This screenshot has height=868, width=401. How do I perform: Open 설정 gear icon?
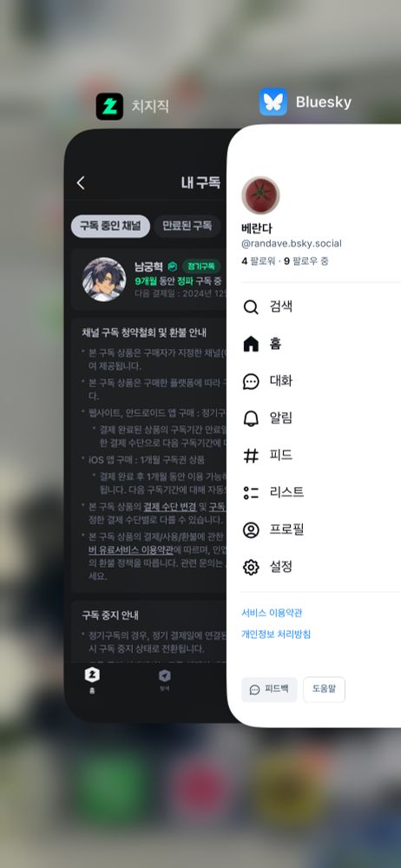251,567
